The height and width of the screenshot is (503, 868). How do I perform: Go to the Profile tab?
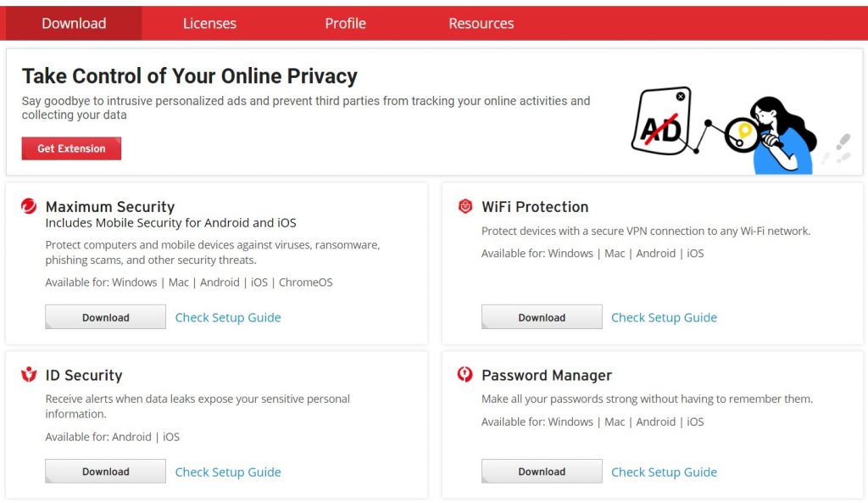tap(345, 23)
